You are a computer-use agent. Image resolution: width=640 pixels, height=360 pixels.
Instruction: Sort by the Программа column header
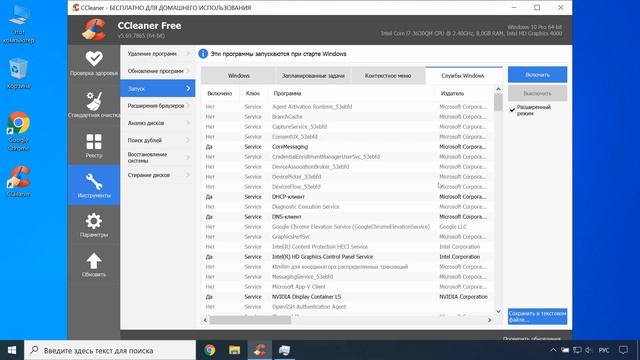tap(351, 93)
